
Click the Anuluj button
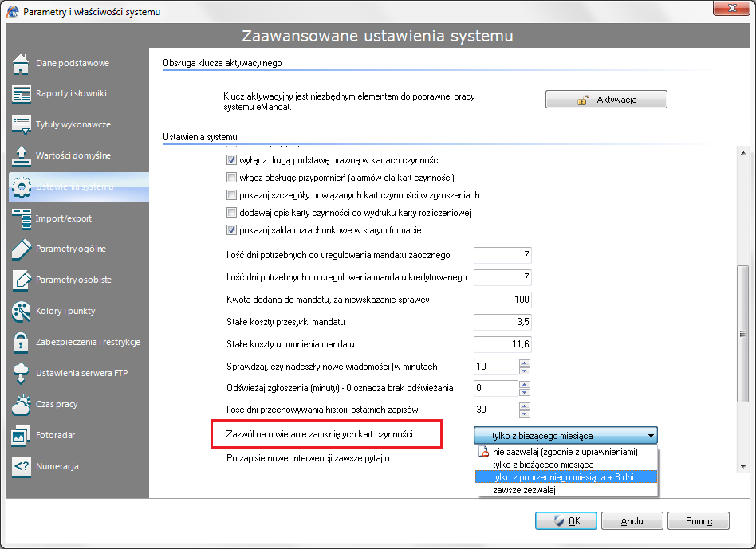tap(632, 521)
